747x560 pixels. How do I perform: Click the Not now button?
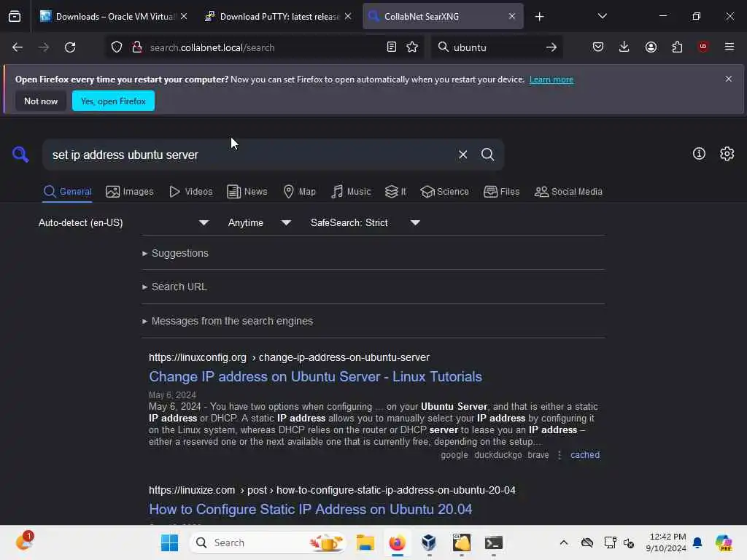pyautogui.click(x=41, y=101)
